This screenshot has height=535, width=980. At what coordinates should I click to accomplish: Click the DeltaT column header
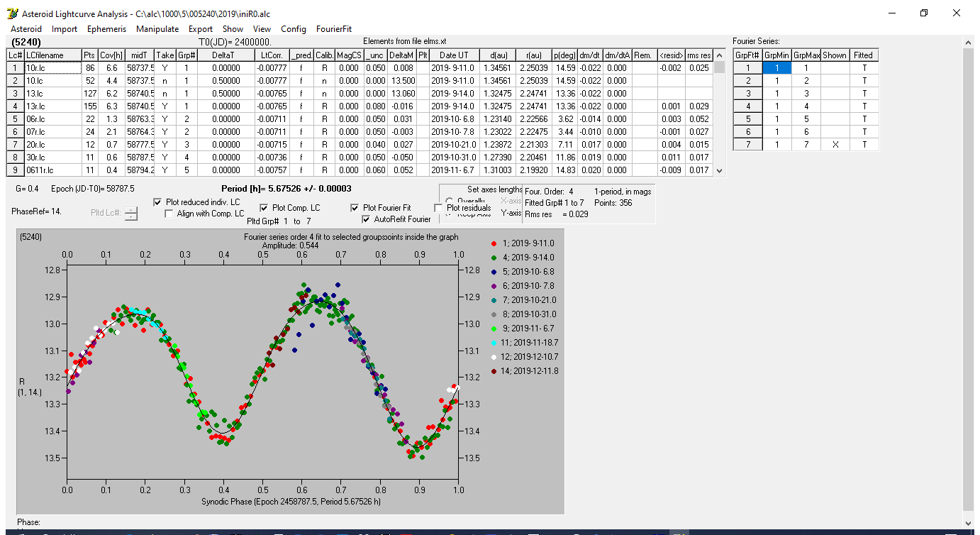pos(225,55)
